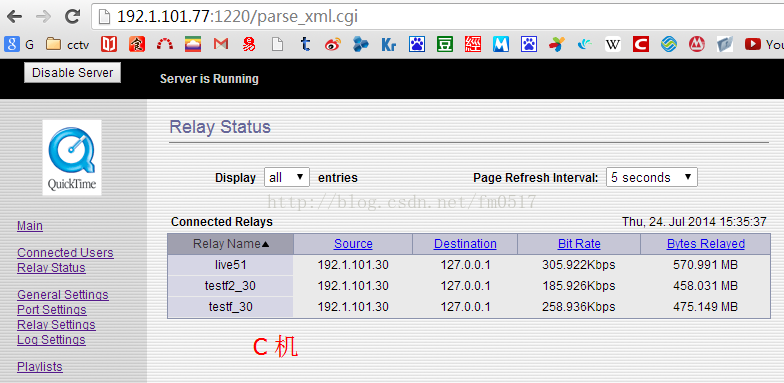Open General Settings in the sidebar
This screenshot has height=383, width=784.
pyautogui.click(x=63, y=295)
